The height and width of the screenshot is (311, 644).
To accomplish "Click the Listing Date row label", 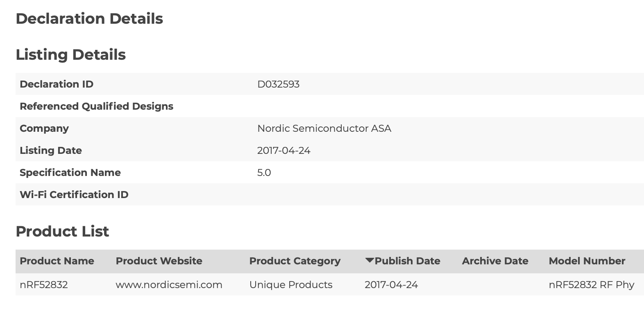I will [51, 151].
